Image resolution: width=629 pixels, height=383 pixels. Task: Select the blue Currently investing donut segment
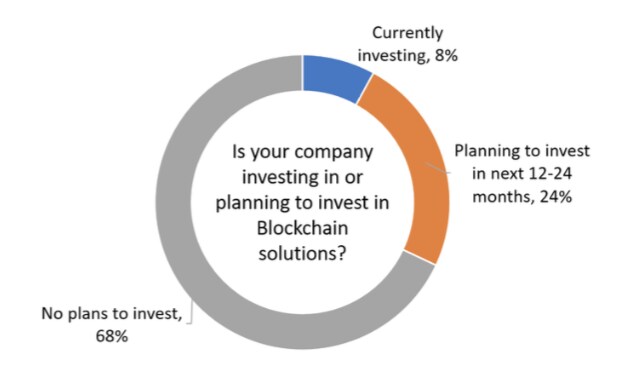[x=335, y=77]
